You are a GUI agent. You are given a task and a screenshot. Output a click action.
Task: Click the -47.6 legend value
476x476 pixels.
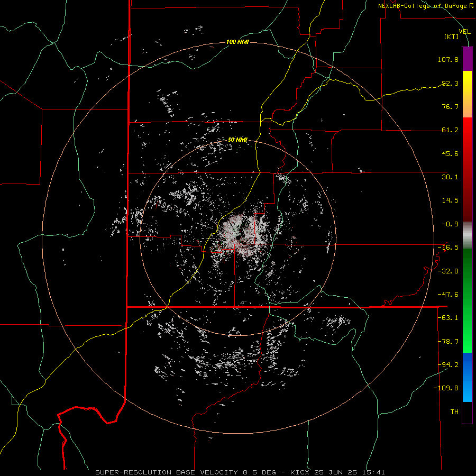(448, 295)
